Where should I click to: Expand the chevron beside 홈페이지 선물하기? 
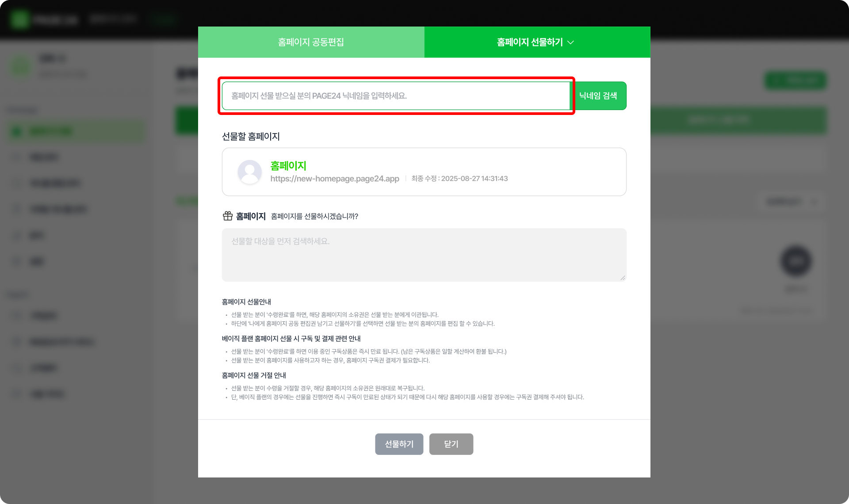570,42
